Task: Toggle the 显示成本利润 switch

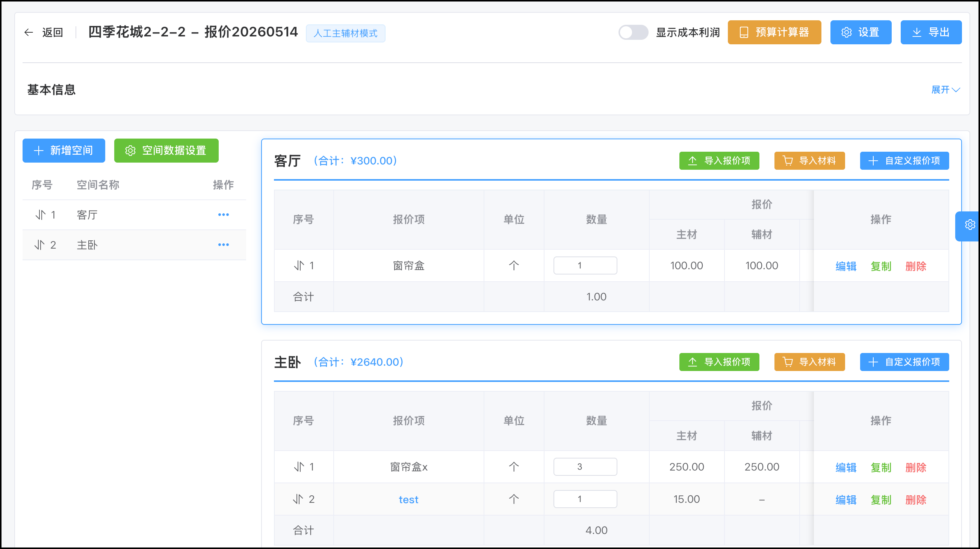Action: tap(633, 32)
